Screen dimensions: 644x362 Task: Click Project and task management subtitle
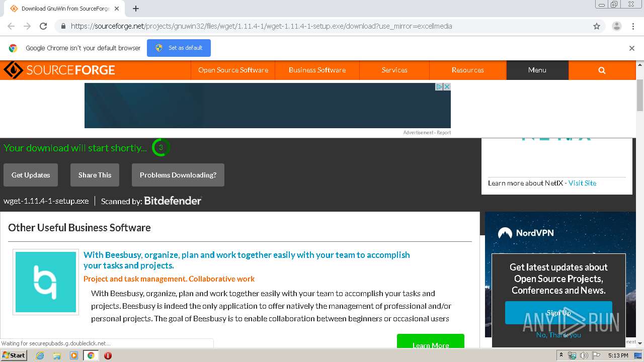pos(169,279)
